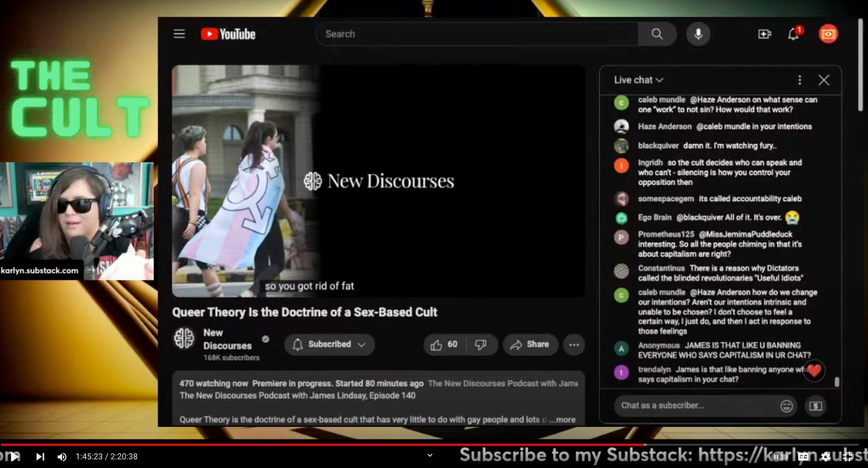Open Super Chat dollar icon
This screenshot has width=868, height=468.
[815, 406]
